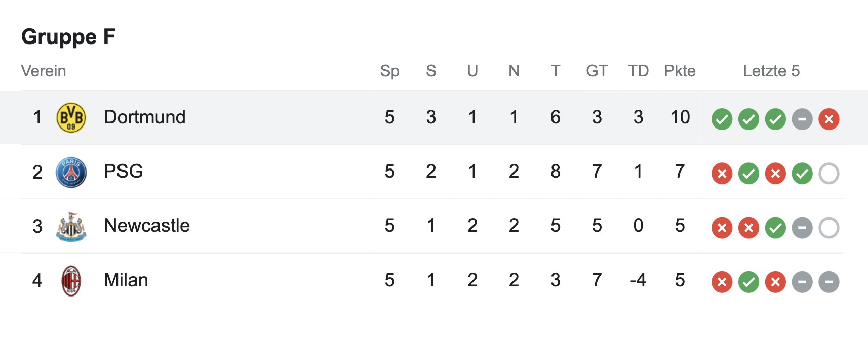Click Dortmund's red loss icon
This screenshot has height=338, width=868.
point(828,119)
